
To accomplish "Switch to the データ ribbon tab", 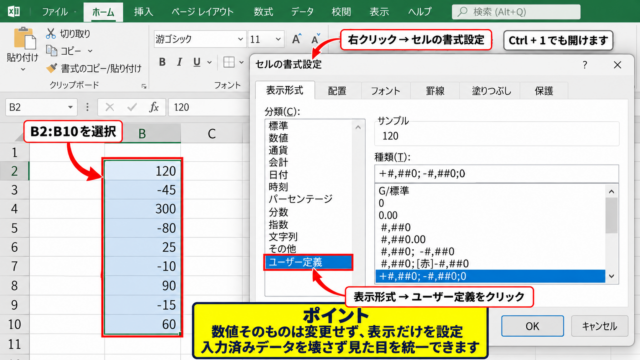I will pos(302,11).
